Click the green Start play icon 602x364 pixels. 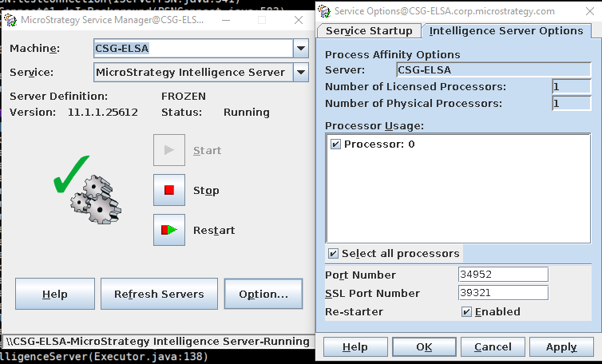tap(168, 150)
